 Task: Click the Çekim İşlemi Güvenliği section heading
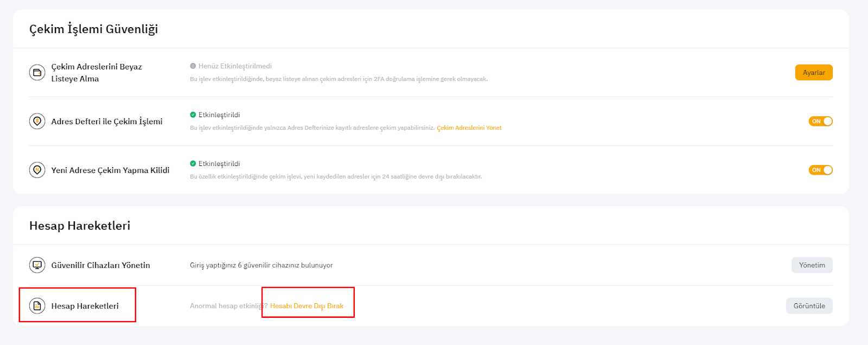93,29
